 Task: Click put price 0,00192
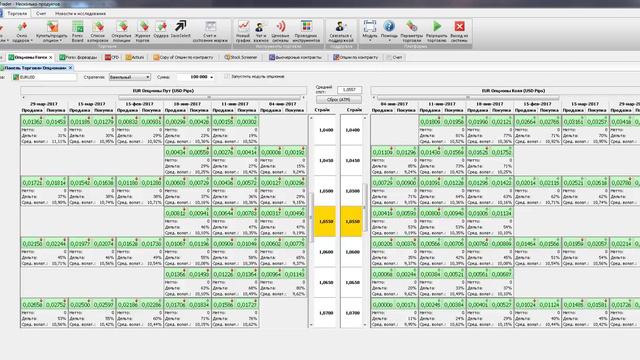tap(294, 152)
